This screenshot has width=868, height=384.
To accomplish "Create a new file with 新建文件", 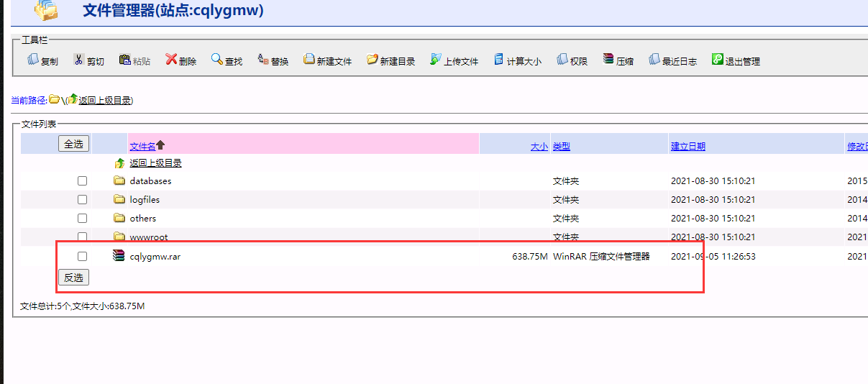I will [x=309, y=60].
